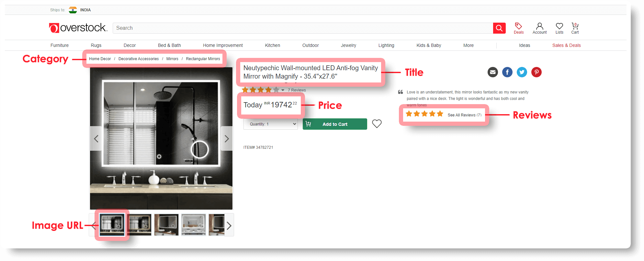The image size is (644, 261).
Task: Open the Ideas menu item
Action: [x=525, y=45]
